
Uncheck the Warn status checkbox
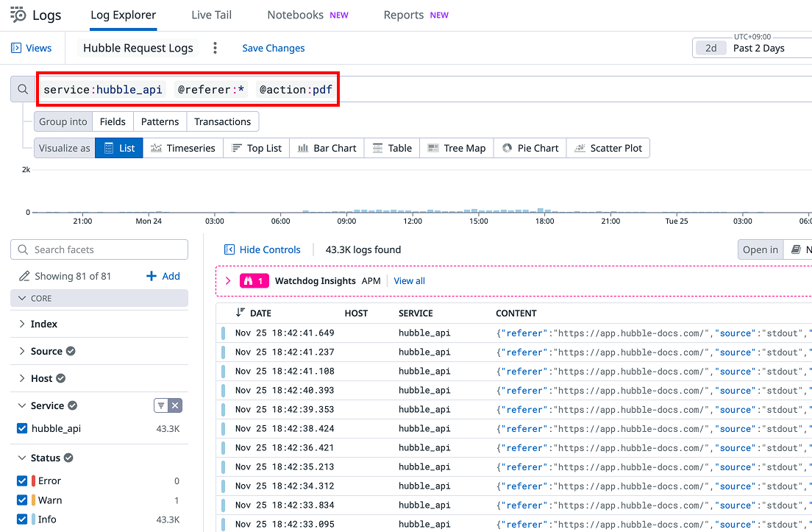click(x=22, y=500)
